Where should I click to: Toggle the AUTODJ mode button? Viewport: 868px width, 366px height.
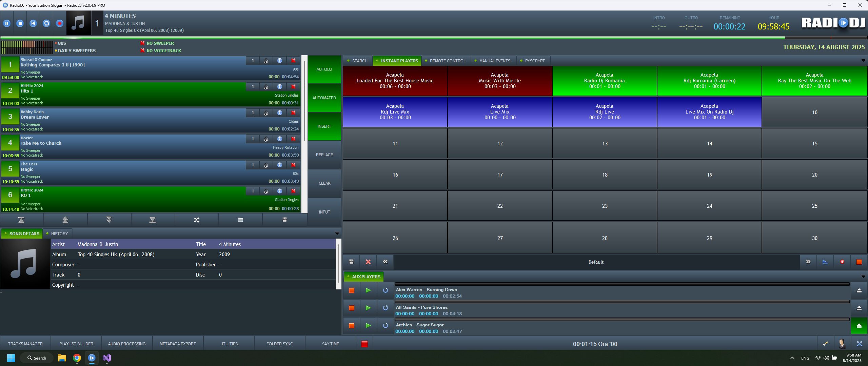point(324,69)
